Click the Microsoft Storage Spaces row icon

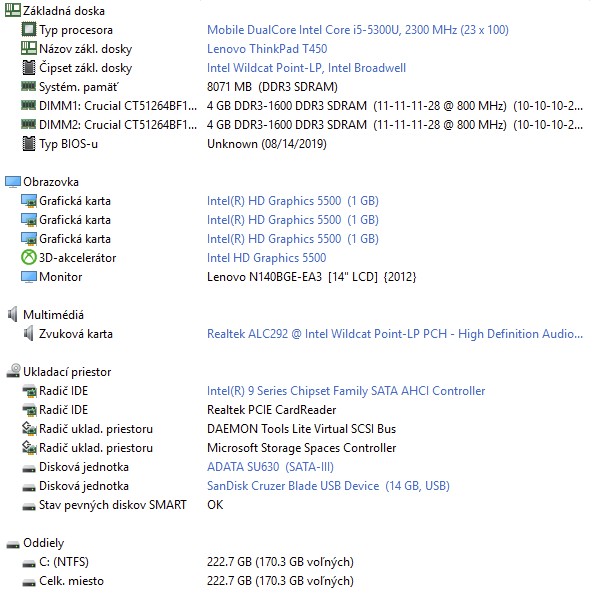(29, 447)
